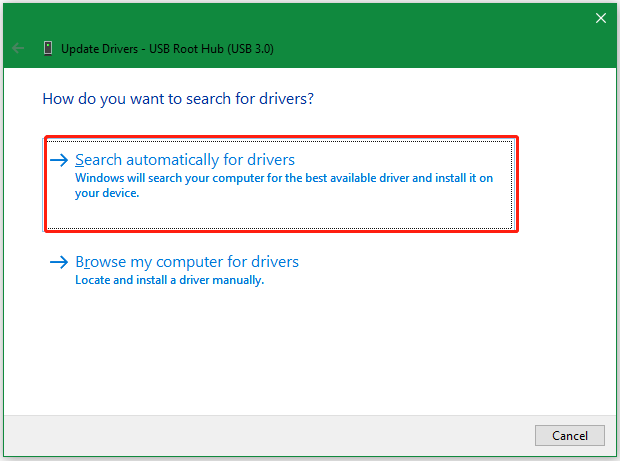
Task: Click the blank space right of the heading question
Action: pos(450,100)
